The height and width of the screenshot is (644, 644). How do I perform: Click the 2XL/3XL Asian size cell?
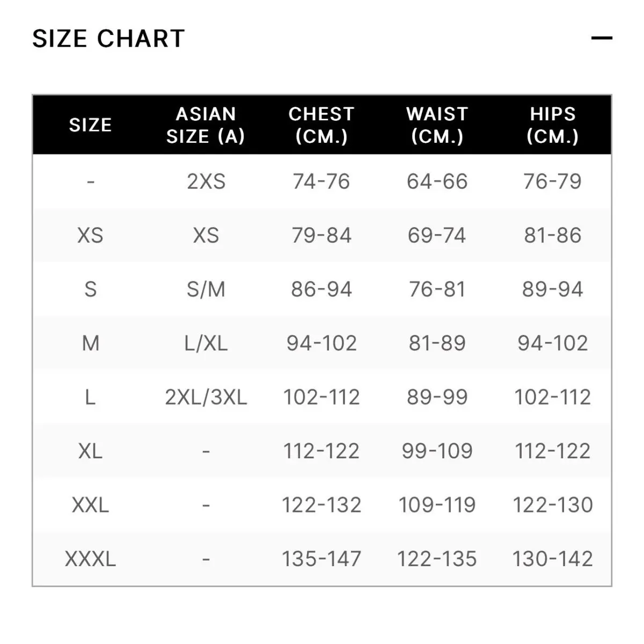click(206, 397)
